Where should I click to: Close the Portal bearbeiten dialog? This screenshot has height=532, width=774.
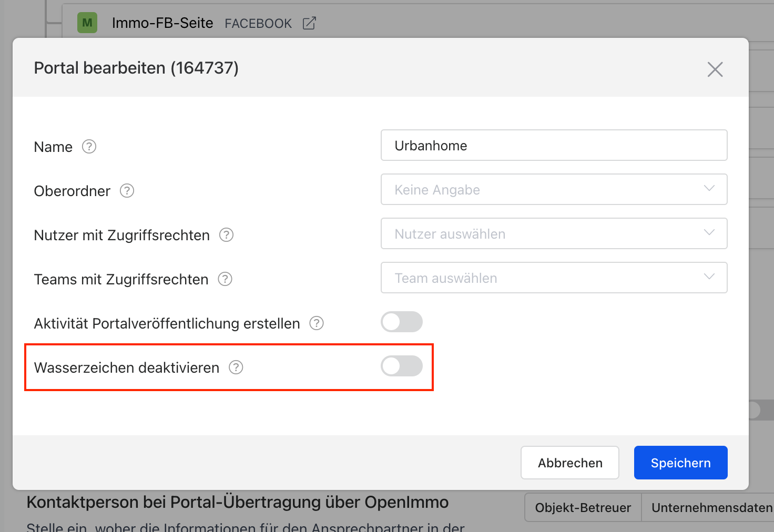(x=715, y=69)
